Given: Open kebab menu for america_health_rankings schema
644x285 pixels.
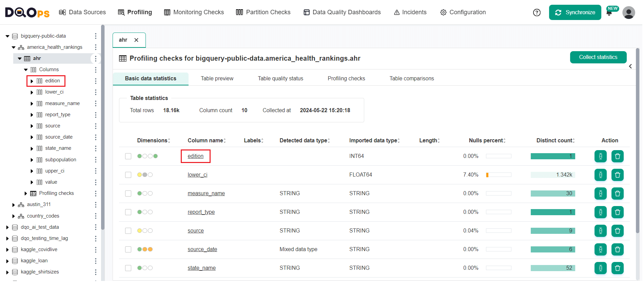Looking at the screenshot, I should click(x=96, y=47).
